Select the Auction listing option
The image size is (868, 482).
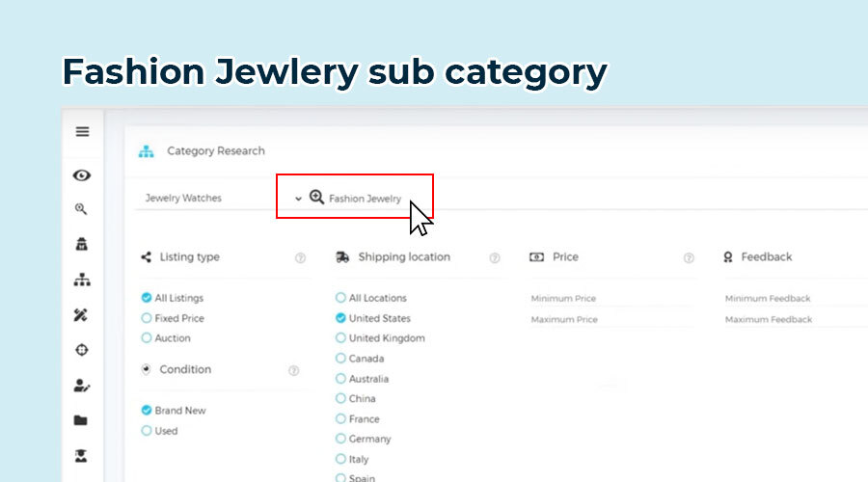coord(147,338)
